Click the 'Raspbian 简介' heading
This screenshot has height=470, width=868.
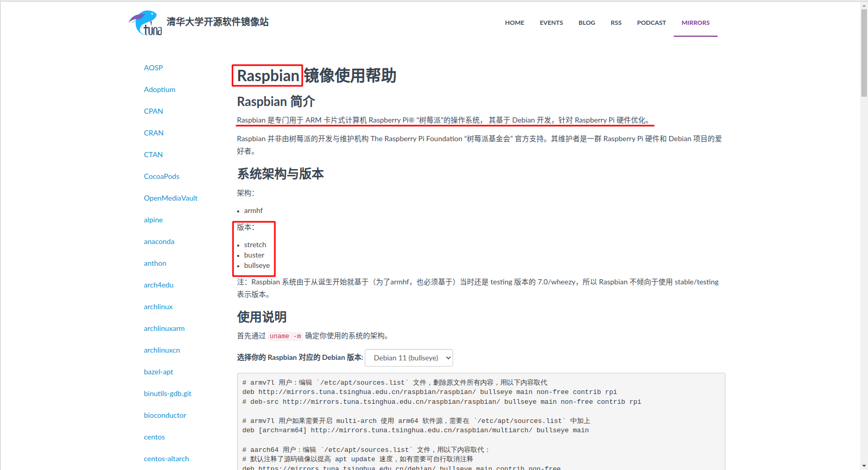276,101
